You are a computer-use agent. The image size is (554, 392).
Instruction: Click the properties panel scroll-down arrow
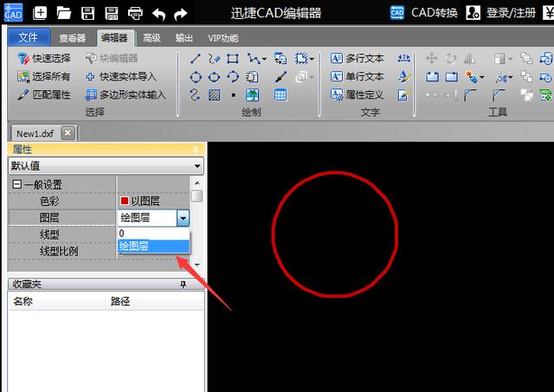[x=197, y=265]
